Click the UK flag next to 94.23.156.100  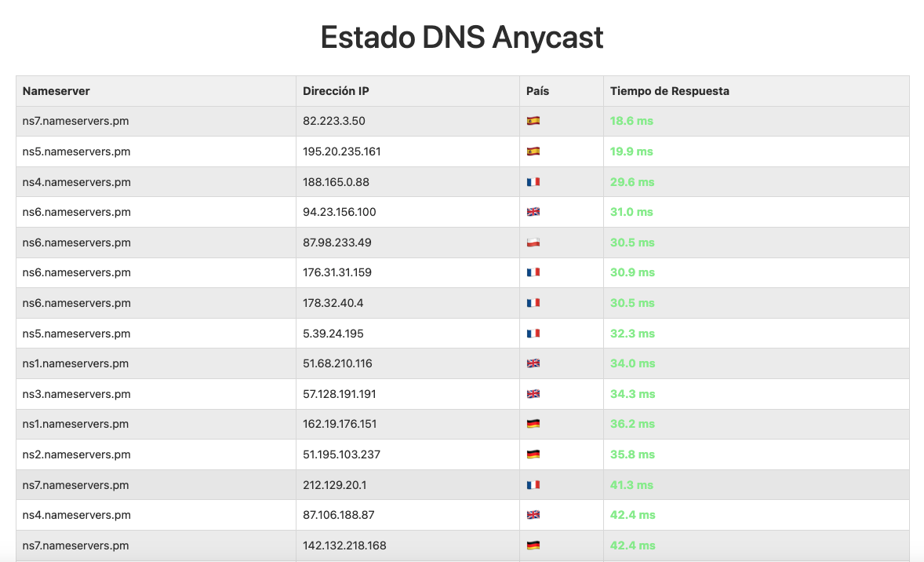pyautogui.click(x=533, y=212)
